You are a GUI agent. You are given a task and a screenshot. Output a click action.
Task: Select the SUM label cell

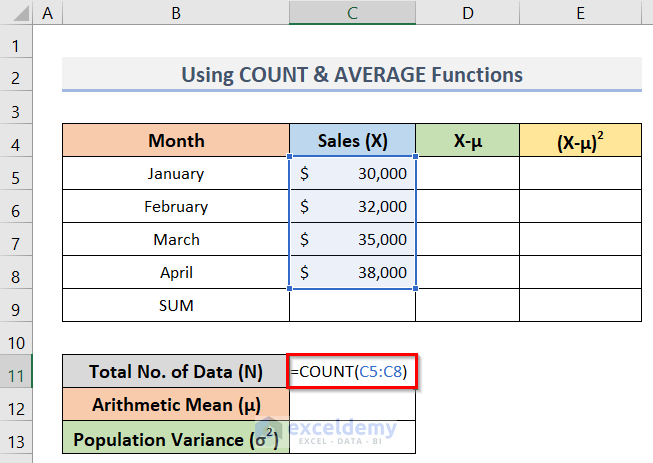coord(176,305)
